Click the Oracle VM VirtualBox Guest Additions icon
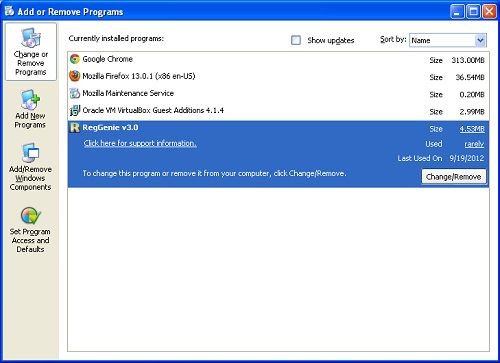 pyautogui.click(x=75, y=110)
